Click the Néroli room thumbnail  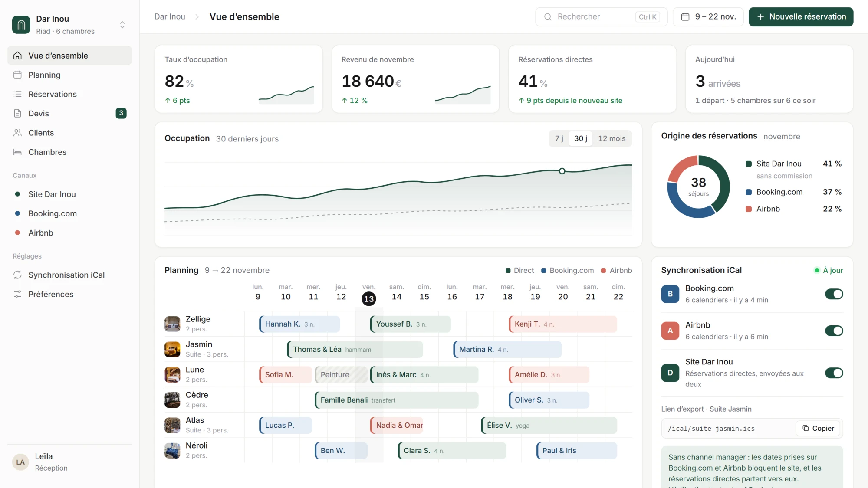click(x=172, y=451)
